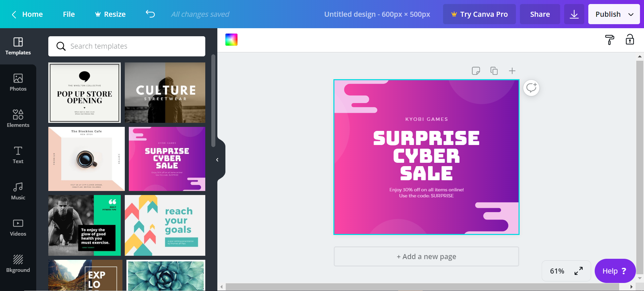Open the Videos side panel tab
Image resolution: width=644 pixels, height=291 pixels.
(18, 228)
